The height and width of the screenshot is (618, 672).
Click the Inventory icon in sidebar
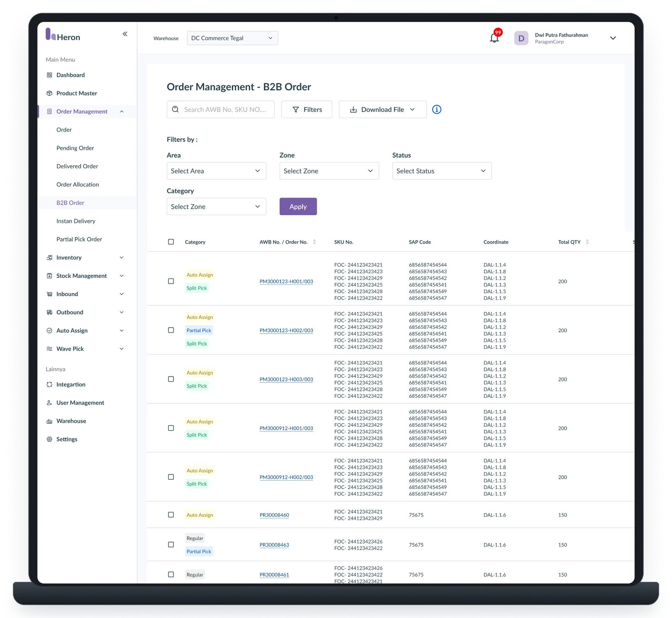coord(50,258)
